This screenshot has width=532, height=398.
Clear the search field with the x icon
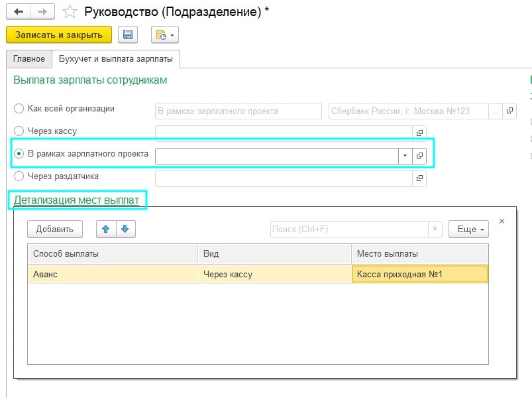point(435,229)
